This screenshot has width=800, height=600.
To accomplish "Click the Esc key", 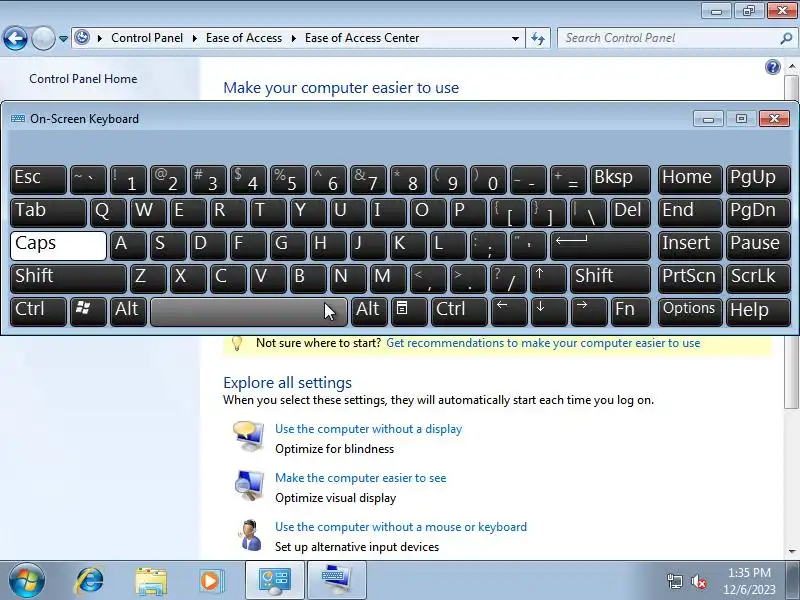I will tap(38, 180).
